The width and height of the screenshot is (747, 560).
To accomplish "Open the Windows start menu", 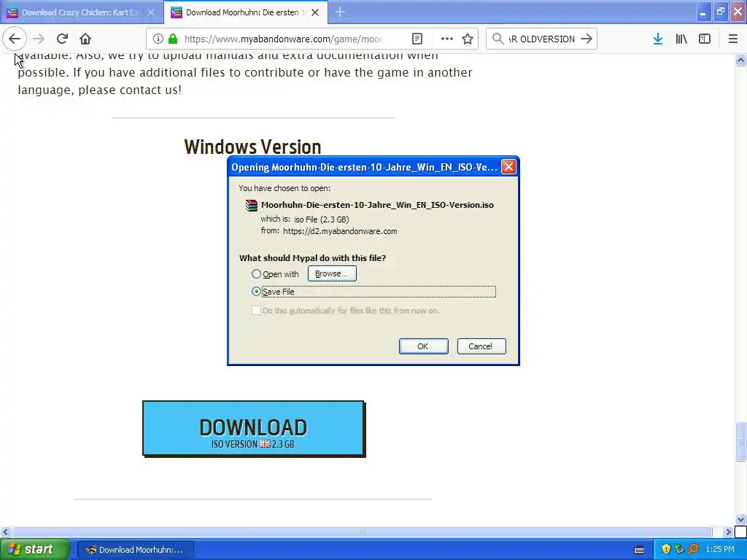I will tap(35, 549).
